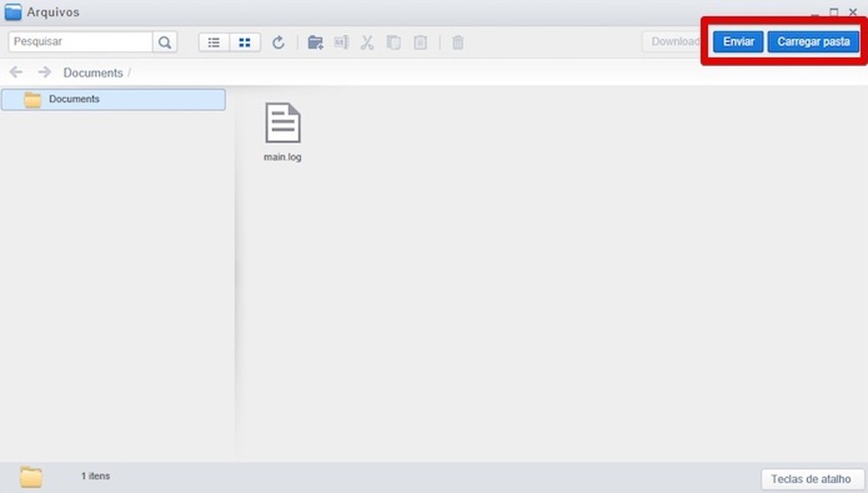Open the Teclas de atalho shortcuts
The image size is (868, 493).
(812, 479)
